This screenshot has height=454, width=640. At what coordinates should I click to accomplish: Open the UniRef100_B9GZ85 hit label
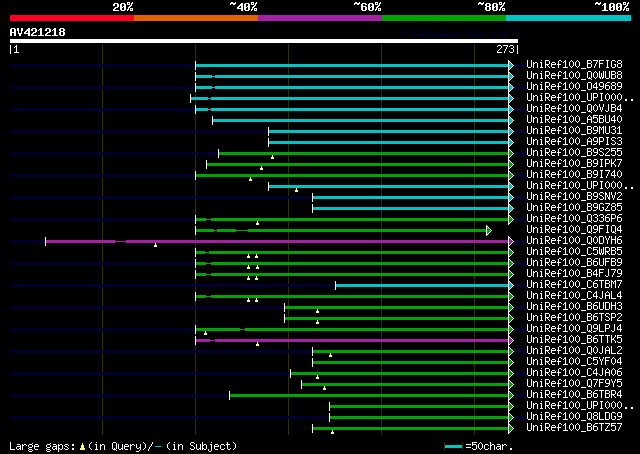coord(574,207)
